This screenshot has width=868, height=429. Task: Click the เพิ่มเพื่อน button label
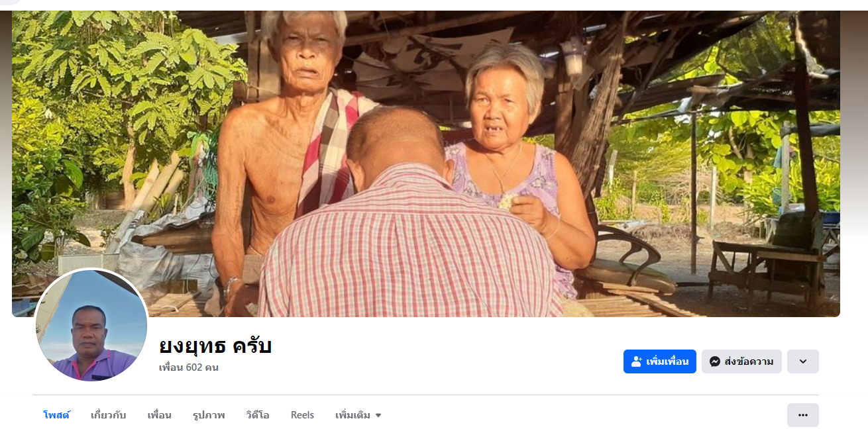click(667, 361)
